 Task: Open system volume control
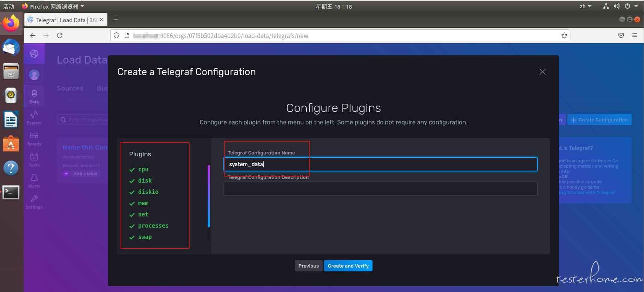click(x=617, y=6)
